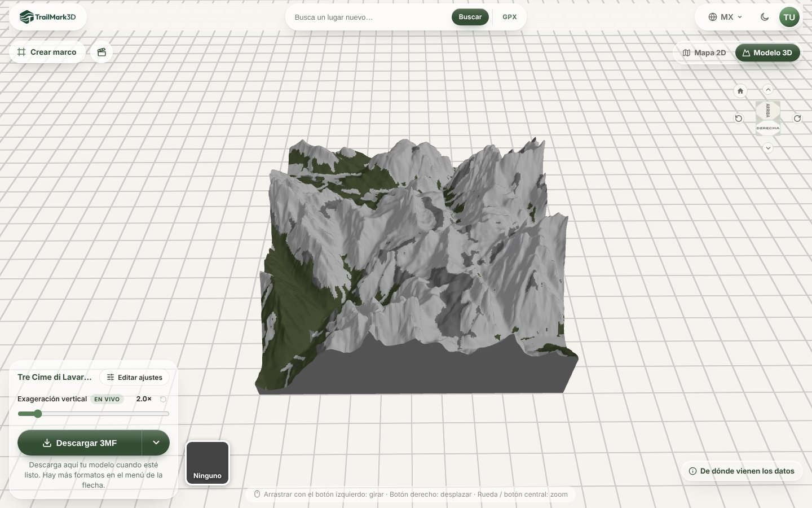This screenshot has width=812, height=508.
Task: Click the Crear marco button
Action: point(47,52)
